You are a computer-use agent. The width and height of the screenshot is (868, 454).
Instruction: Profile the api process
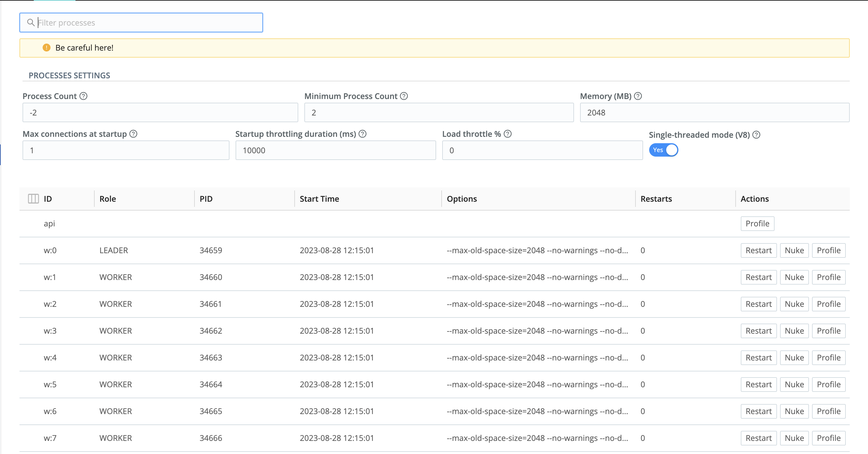click(757, 224)
